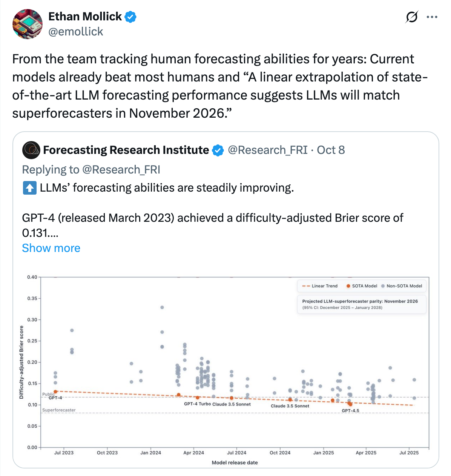Click the 'Replying to @Research_FRI' mention
The width and height of the screenshot is (451, 476).
[x=121, y=170]
